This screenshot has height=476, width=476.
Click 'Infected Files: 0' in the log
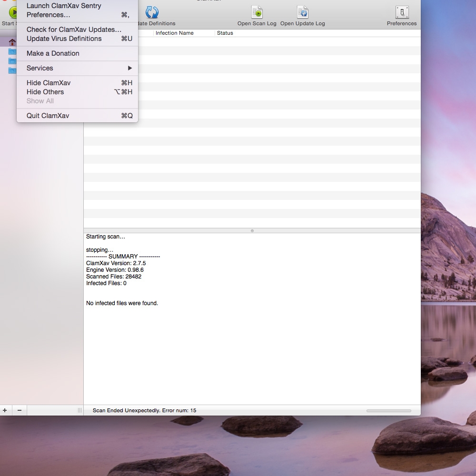click(106, 283)
